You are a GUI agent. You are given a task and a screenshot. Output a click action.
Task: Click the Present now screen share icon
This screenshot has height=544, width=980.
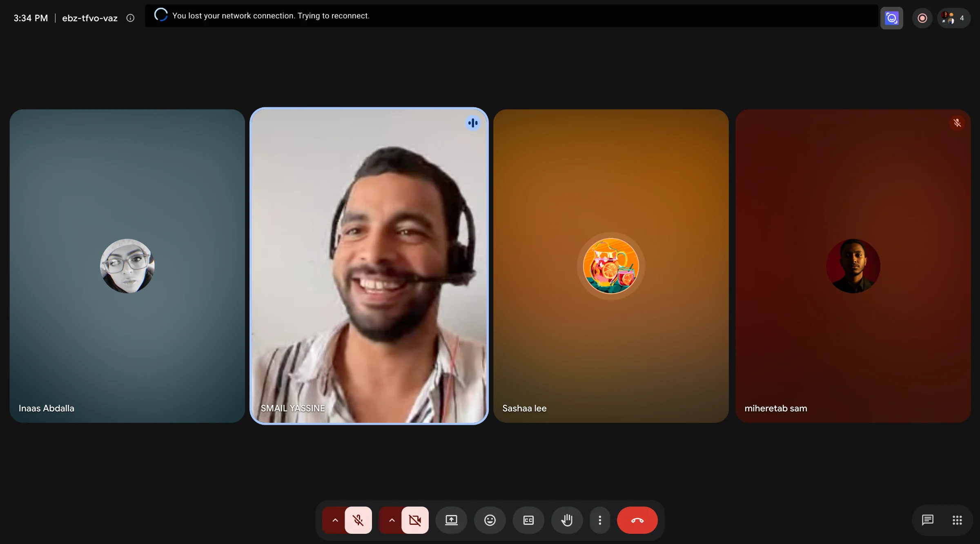coord(451,520)
